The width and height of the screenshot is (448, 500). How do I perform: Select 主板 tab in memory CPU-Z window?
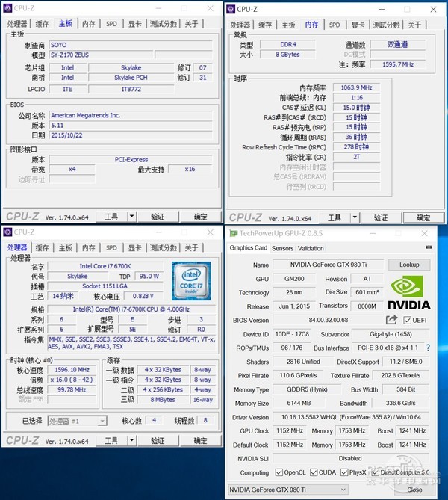click(288, 25)
